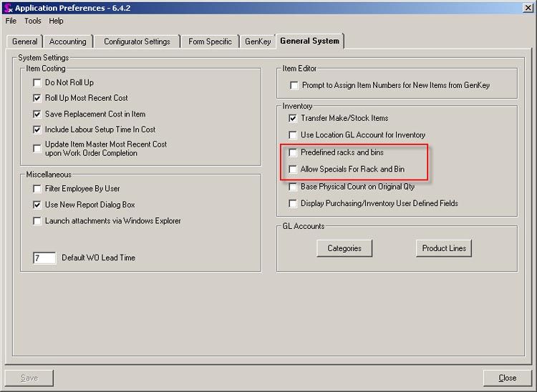Select the Form Specific tab
The width and height of the screenshot is (537, 392).
pos(210,41)
